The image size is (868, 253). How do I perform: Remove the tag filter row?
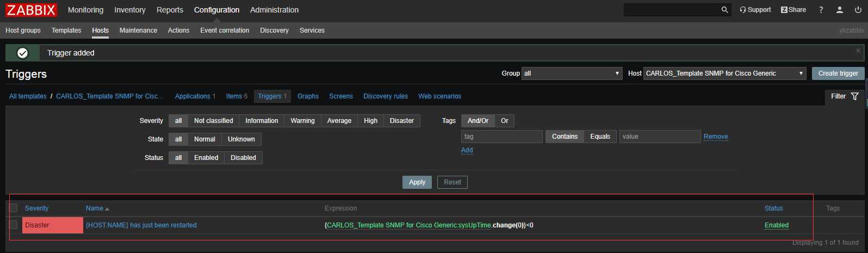(716, 137)
